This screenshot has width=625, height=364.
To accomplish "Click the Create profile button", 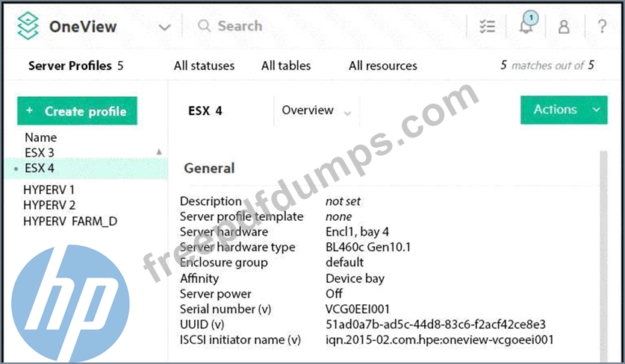I will [x=77, y=110].
